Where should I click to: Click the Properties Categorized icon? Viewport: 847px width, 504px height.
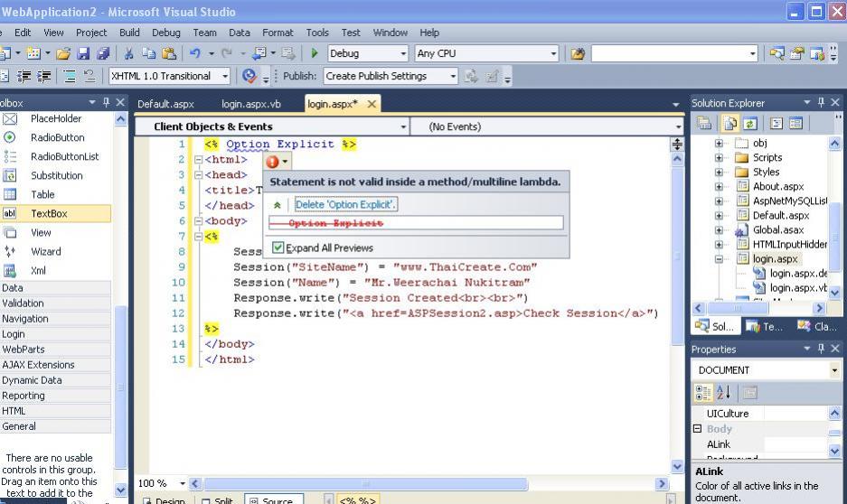703,393
